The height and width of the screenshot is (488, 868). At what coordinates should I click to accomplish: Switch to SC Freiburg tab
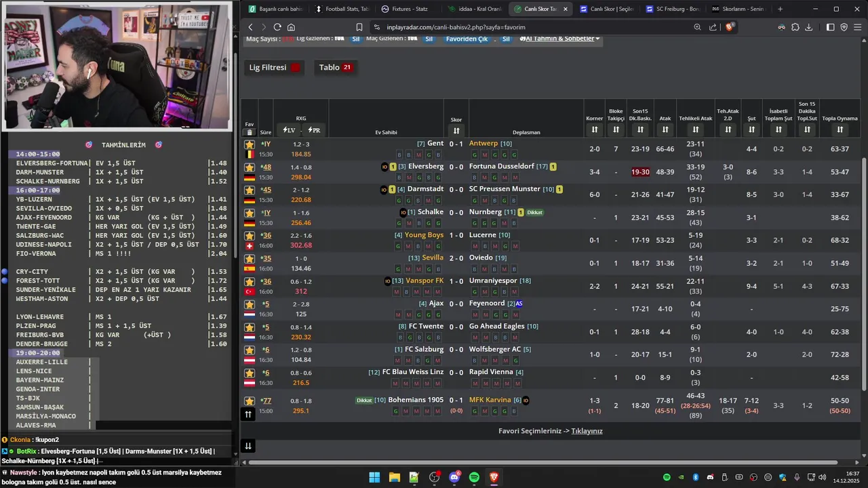click(x=673, y=9)
